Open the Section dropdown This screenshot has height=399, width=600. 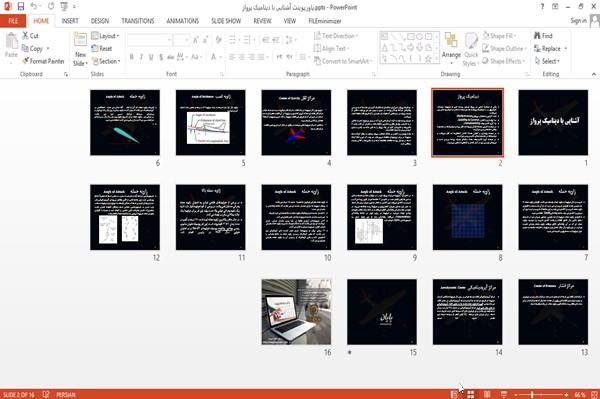pyautogui.click(x=106, y=61)
